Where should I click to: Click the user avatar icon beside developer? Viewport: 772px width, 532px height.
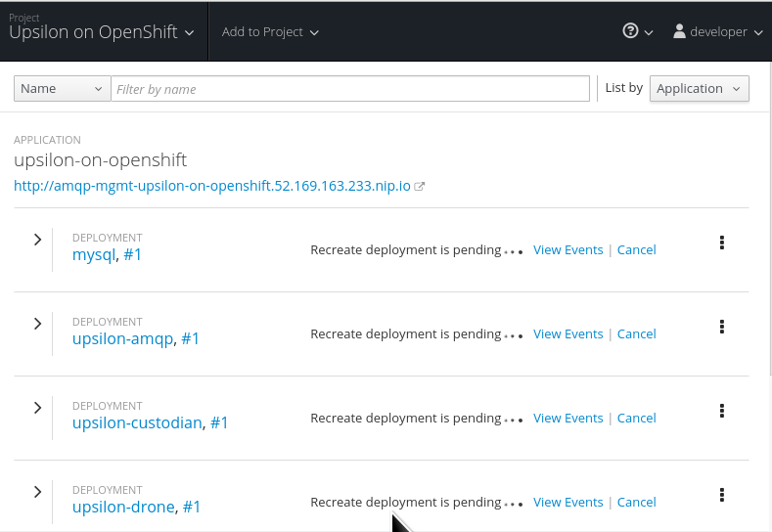click(x=679, y=31)
